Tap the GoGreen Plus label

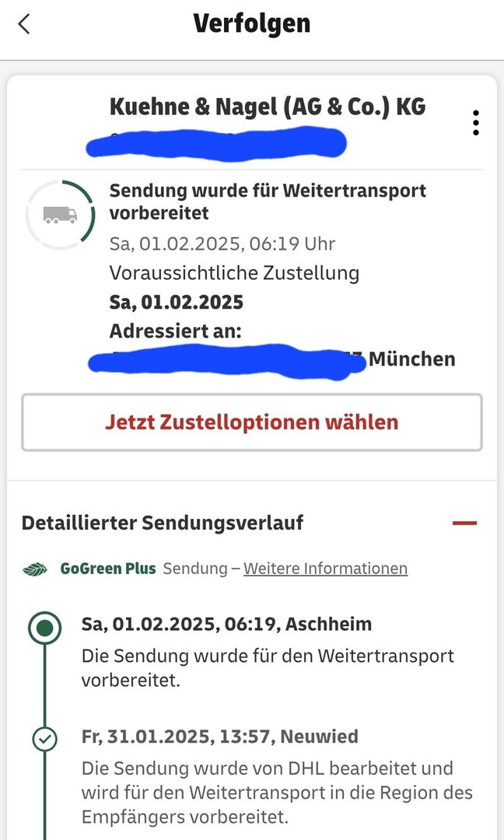click(108, 569)
